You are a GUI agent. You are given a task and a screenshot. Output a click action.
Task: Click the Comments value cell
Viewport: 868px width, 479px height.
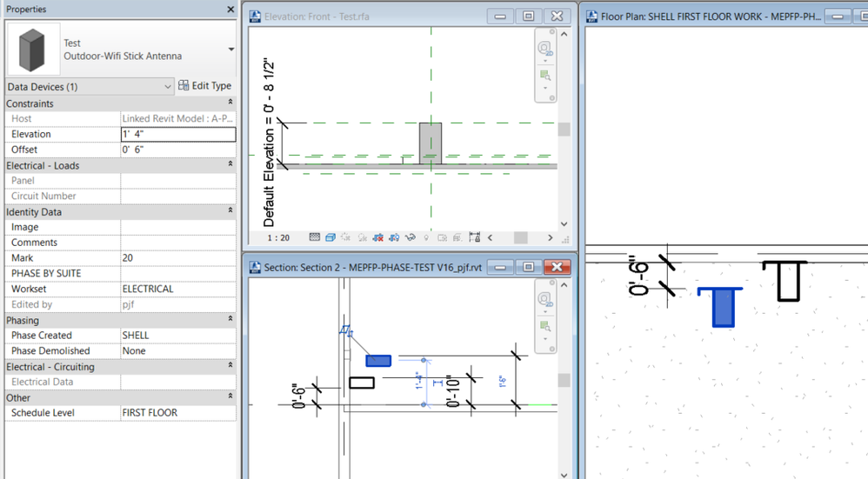tap(178, 243)
